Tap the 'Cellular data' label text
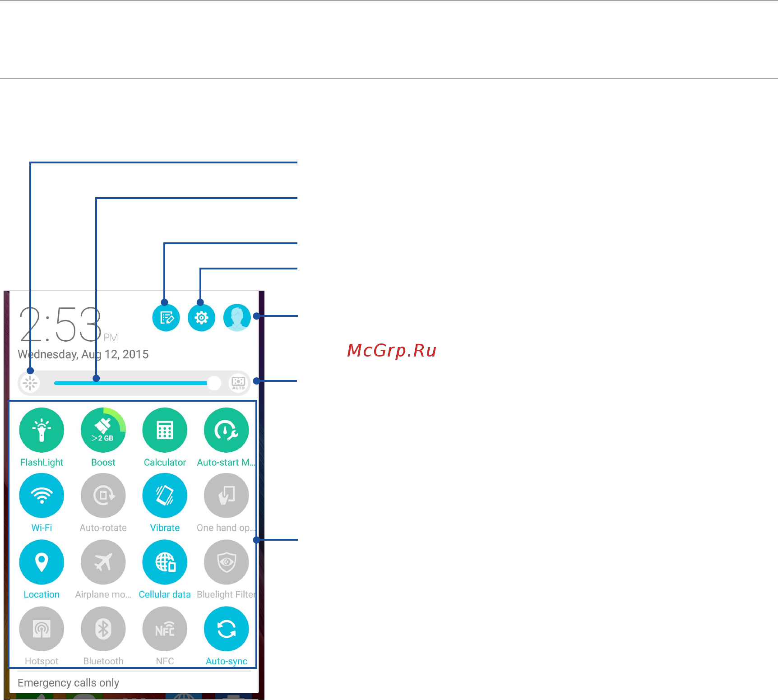 (165, 594)
